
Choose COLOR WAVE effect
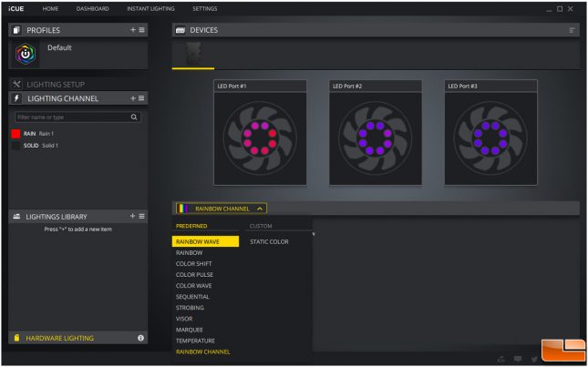[x=194, y=286]
